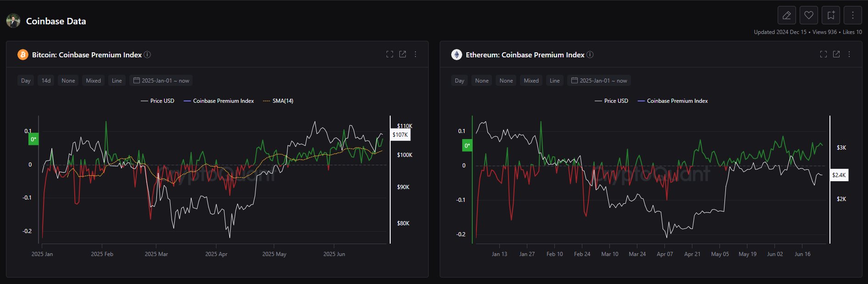Viewport: 868px width, 284px height.
Task: Open Bitcoin date range picker 2025-Jan-01 ~ now
Action: pyautogui.click(x=161, y=81)
